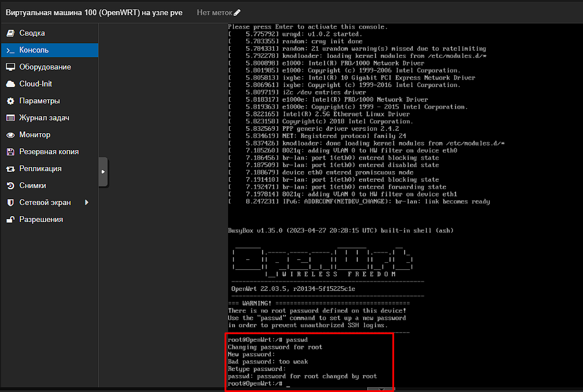Click the VM title 'Виртуальная машина 100 (OpenWRT)'

click(73, 13)
